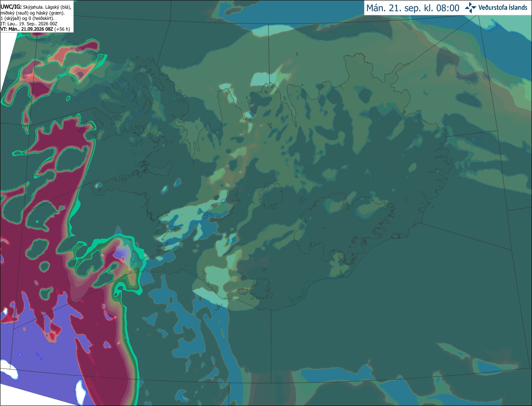The width and height of the screenshot is (532, 406).
Task: Click the Mýrdalsjökull glacier outline near south coast
Action: (x=262, y=289)
